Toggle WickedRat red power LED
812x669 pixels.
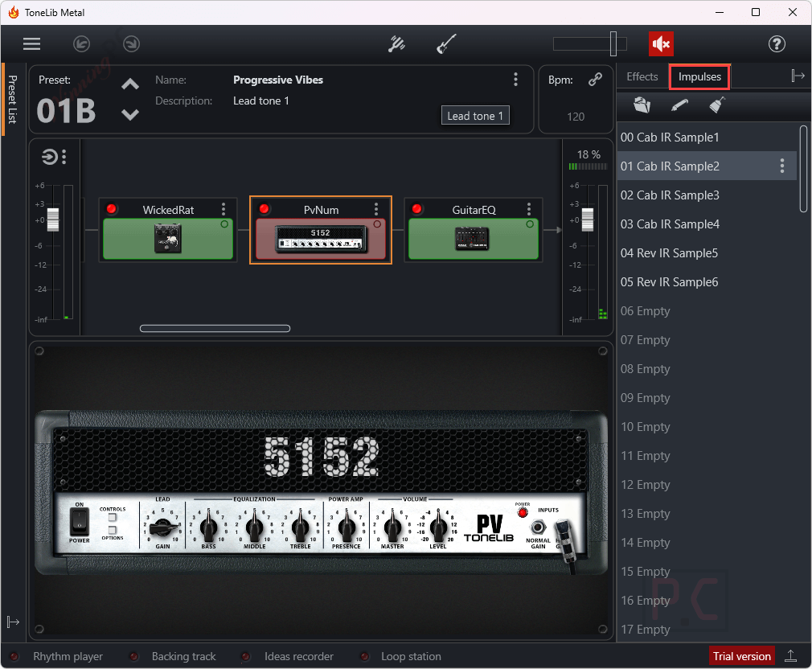111,209
